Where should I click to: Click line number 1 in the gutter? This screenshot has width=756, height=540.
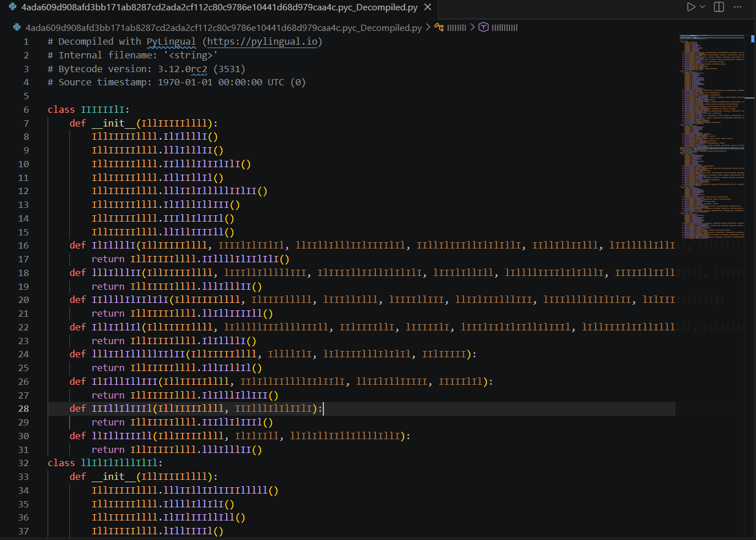point(26,41)
